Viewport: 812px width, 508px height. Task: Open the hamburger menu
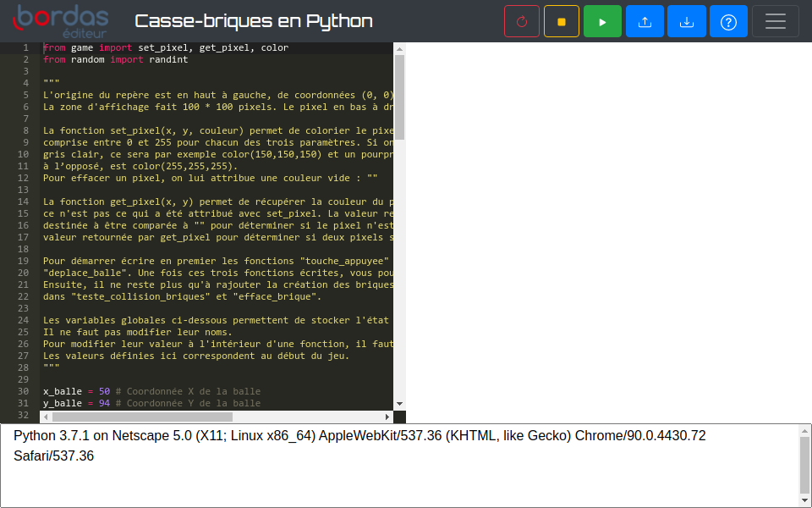click(776, 21)
